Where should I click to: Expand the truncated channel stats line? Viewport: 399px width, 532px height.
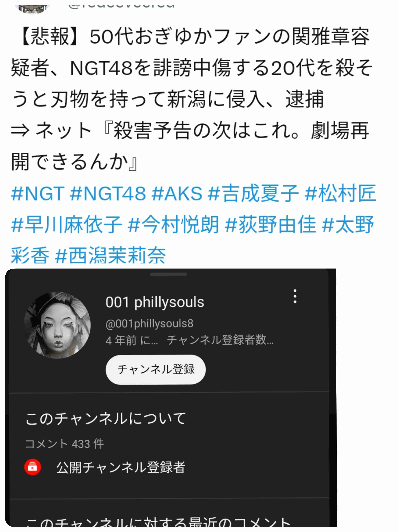click(x=189, y=340)
